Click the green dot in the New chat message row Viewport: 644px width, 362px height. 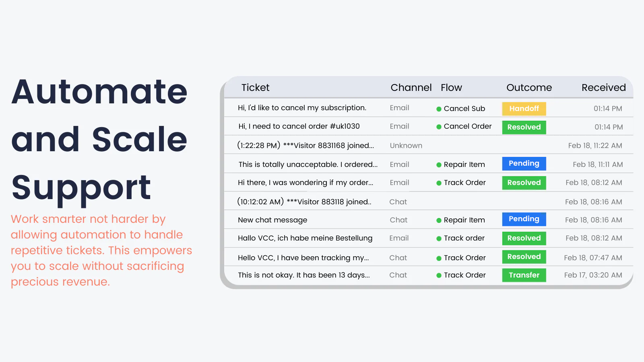[439, 220]
